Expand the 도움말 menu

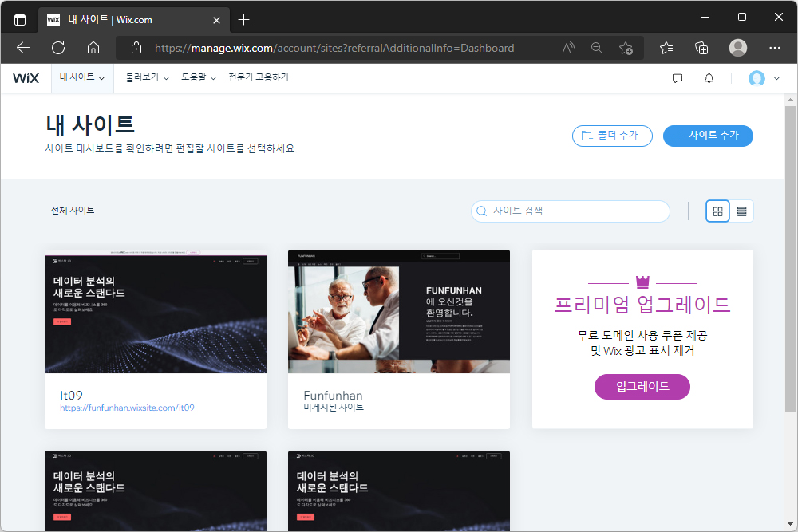point(199,77)
